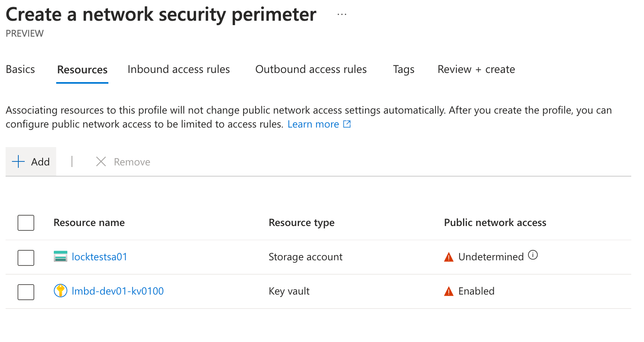Click the key vault icon beside lmbd-dev01-kv0100

[x=61, y=291]
